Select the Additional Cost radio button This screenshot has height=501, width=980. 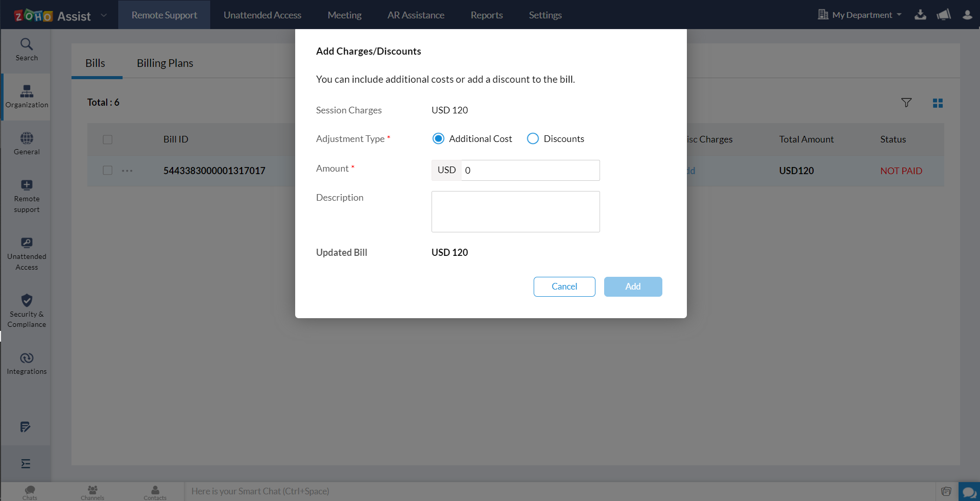click(438, 138)
